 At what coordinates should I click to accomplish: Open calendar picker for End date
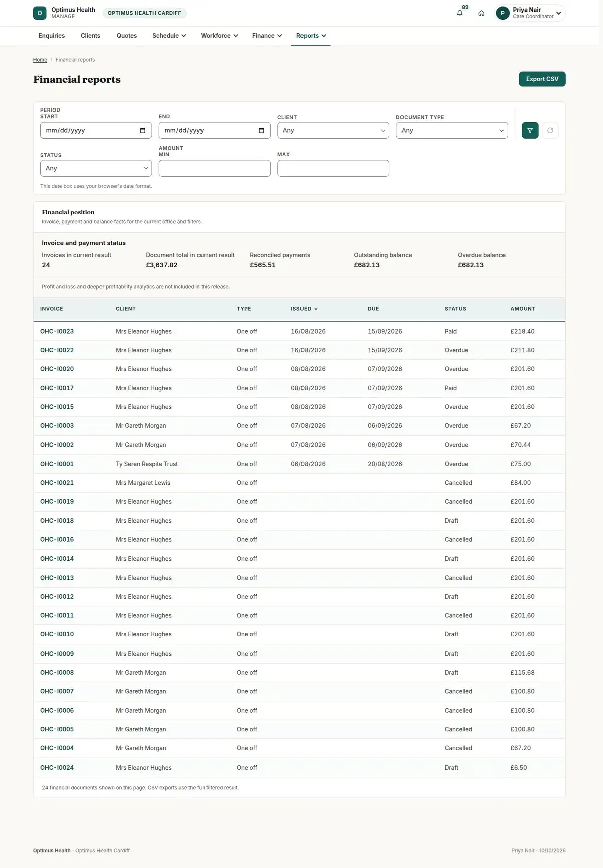point(261,131)
